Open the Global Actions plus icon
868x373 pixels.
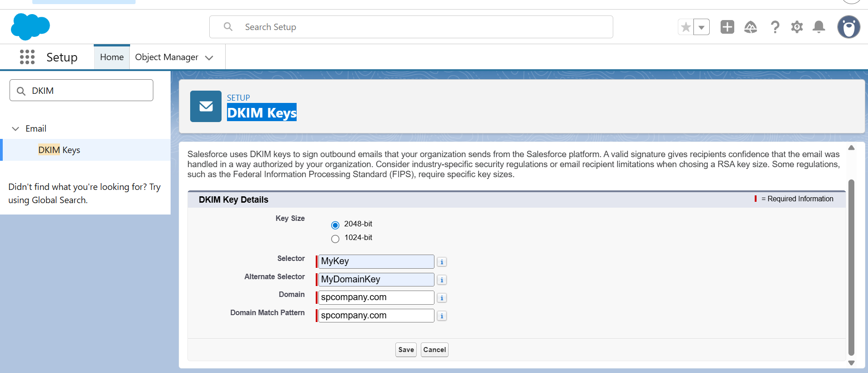pyautogui.click(x=727, y=27)
